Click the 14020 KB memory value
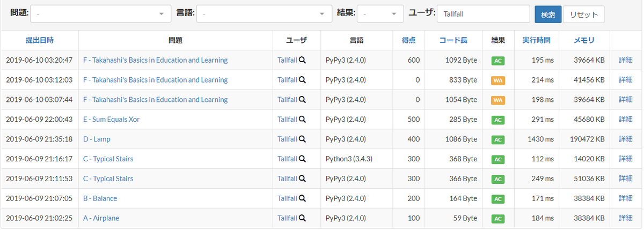Image resolution: width=644 pixels, height=230 pixels. 589,159
